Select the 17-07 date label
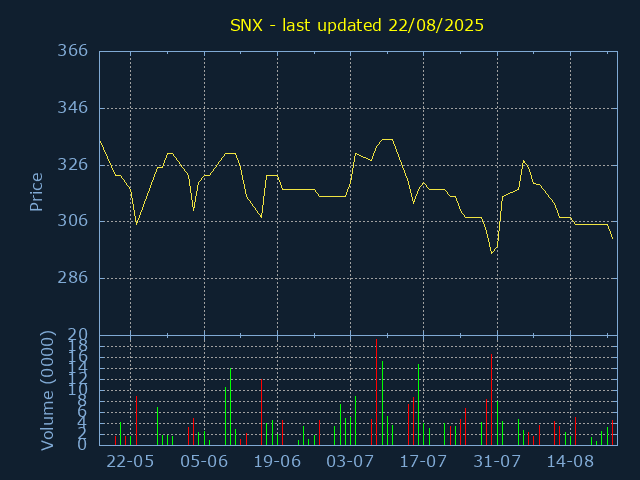Screen dimensions: 640x480 [x=423, y=462]
